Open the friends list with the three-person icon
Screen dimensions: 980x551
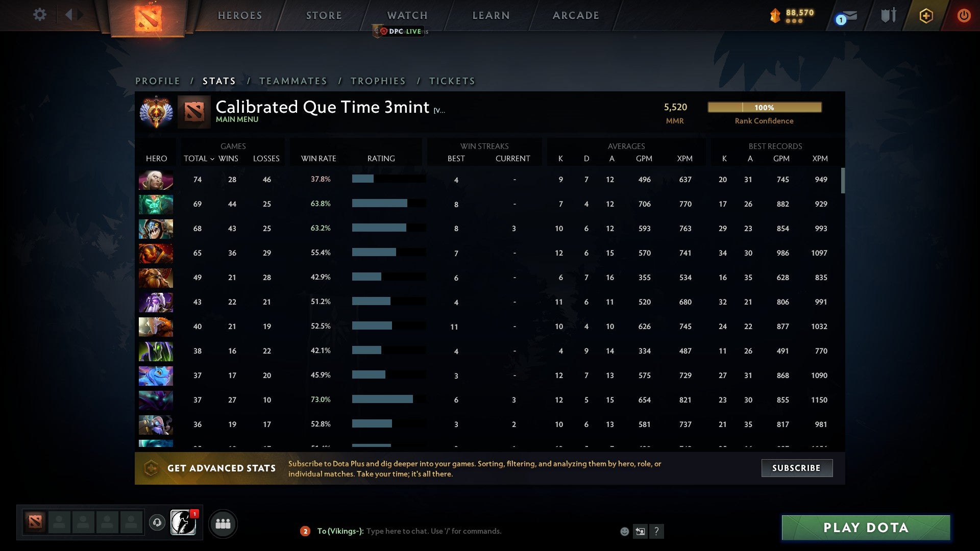(223, 523)
